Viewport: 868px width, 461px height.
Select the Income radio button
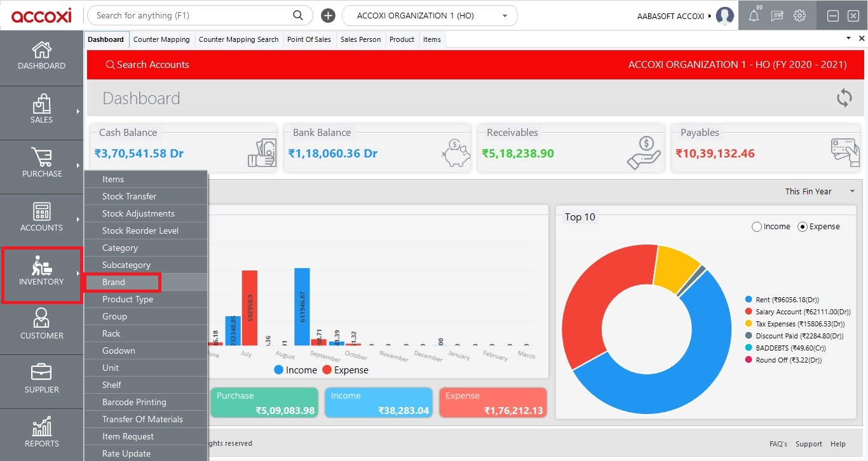tap(756, 227)
